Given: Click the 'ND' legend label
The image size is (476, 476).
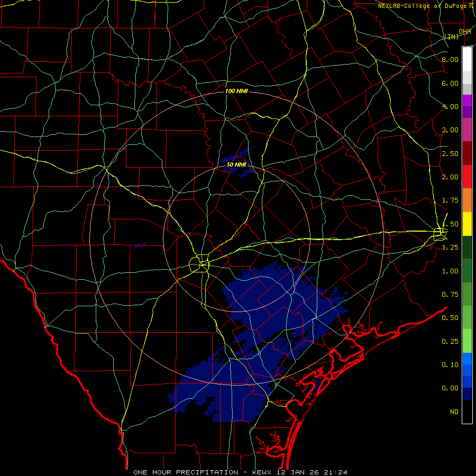Looking at the screenshot, I should pos(454,412).
